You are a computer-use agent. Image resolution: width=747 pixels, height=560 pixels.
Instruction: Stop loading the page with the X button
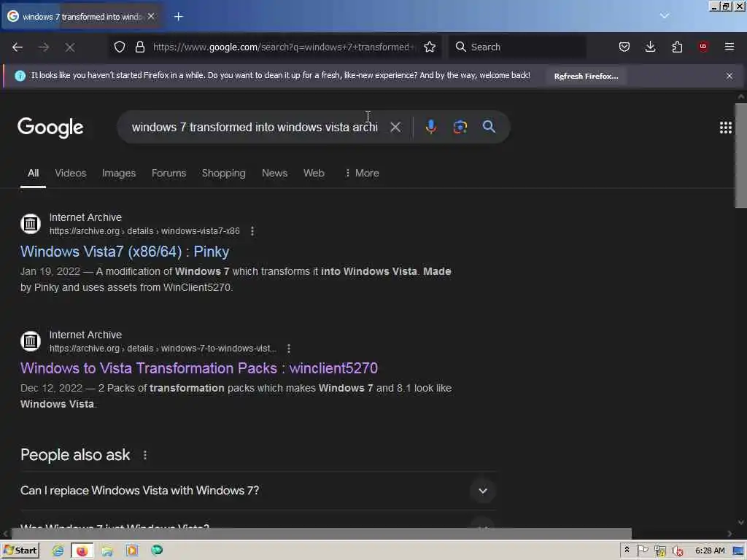(x=70, y=47)
